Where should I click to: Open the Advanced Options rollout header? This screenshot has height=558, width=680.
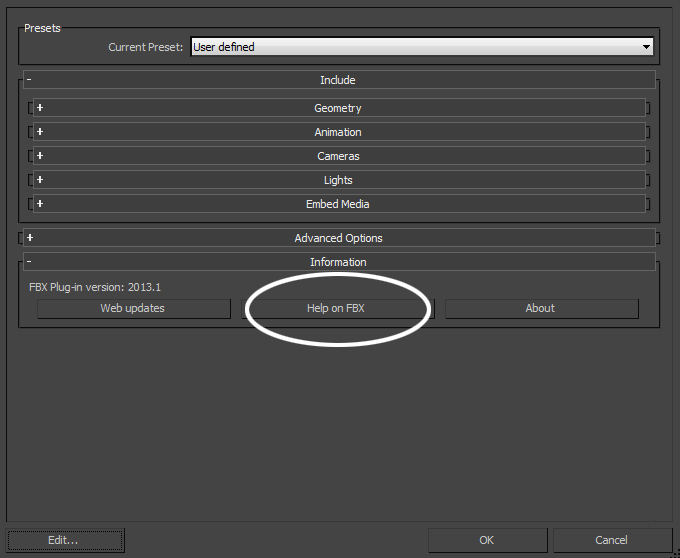pos(338,238)
